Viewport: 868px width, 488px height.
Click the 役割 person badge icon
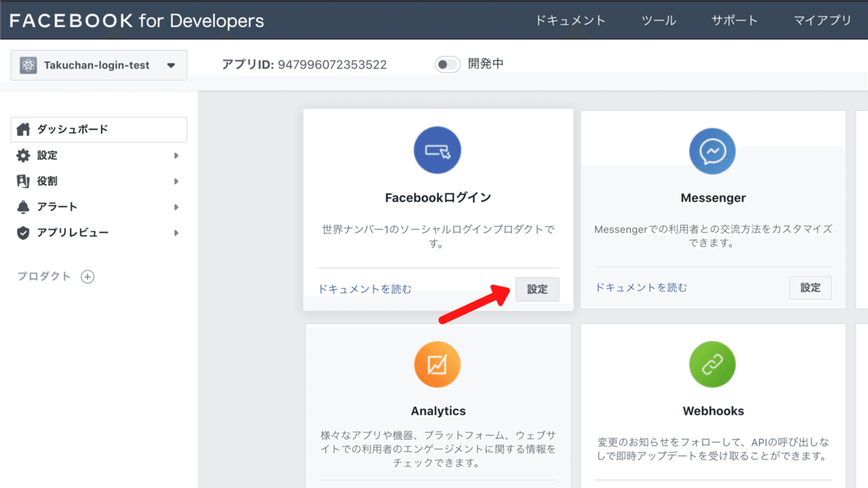[23, 181]
